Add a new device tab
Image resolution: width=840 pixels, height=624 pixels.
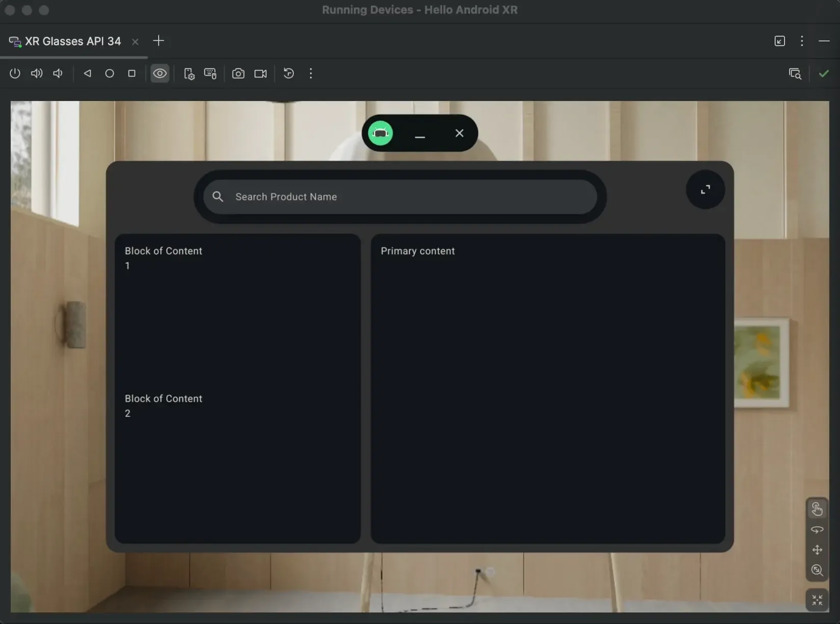[159, 41]
